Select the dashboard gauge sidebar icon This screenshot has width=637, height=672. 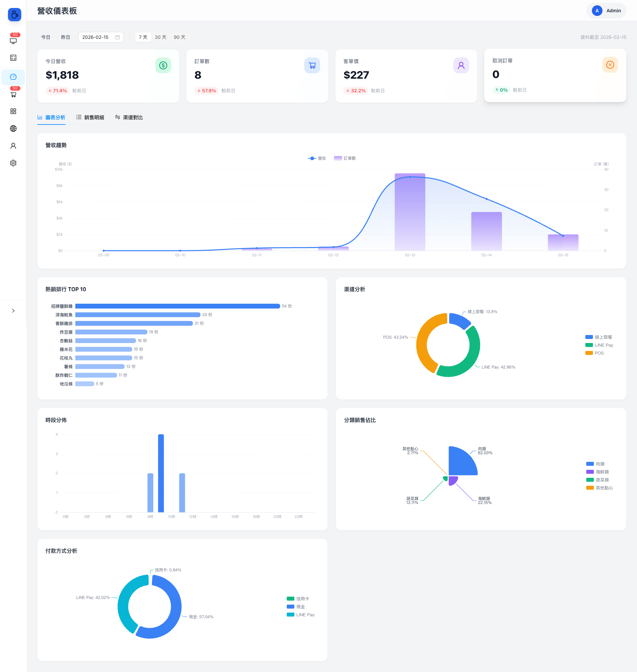[13, 77]
